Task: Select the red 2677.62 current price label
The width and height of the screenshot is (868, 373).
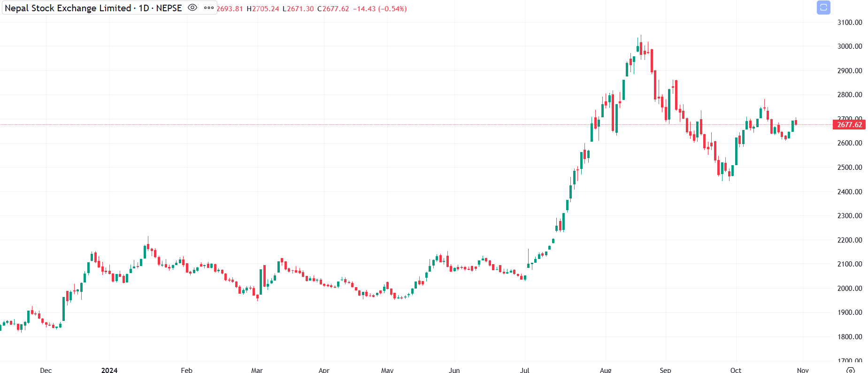Action: point(850,124)
